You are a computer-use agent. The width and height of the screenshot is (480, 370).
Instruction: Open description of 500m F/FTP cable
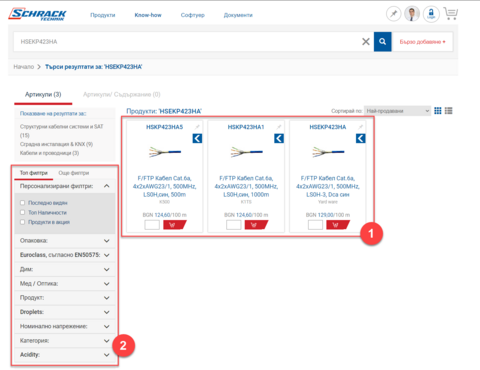[x=165, y=186]
